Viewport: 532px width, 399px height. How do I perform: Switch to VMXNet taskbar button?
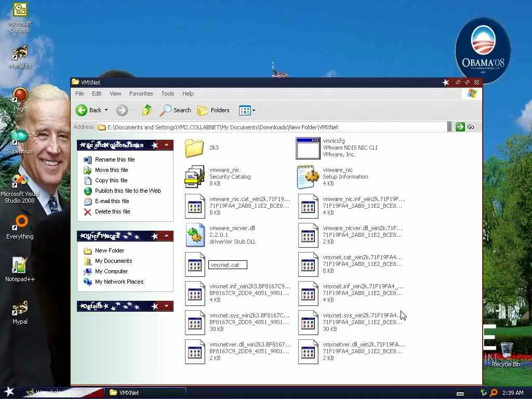tap(146, 393)
